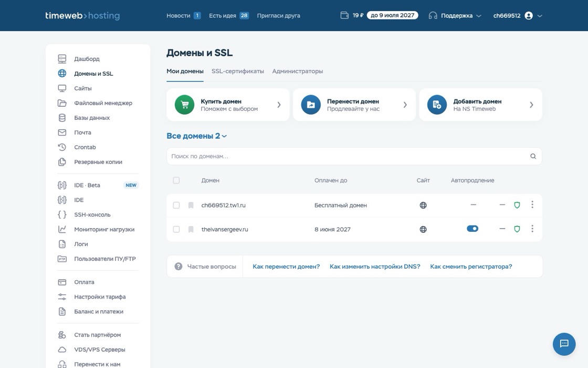Click the Crontab clock icon
The width and height of the screenshot is (588, 368).
(x=62, y=147)
